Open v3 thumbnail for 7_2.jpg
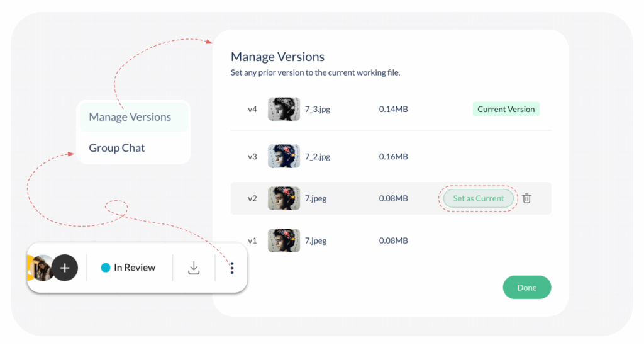The image size is (644, 345). [x=284, y=156]
